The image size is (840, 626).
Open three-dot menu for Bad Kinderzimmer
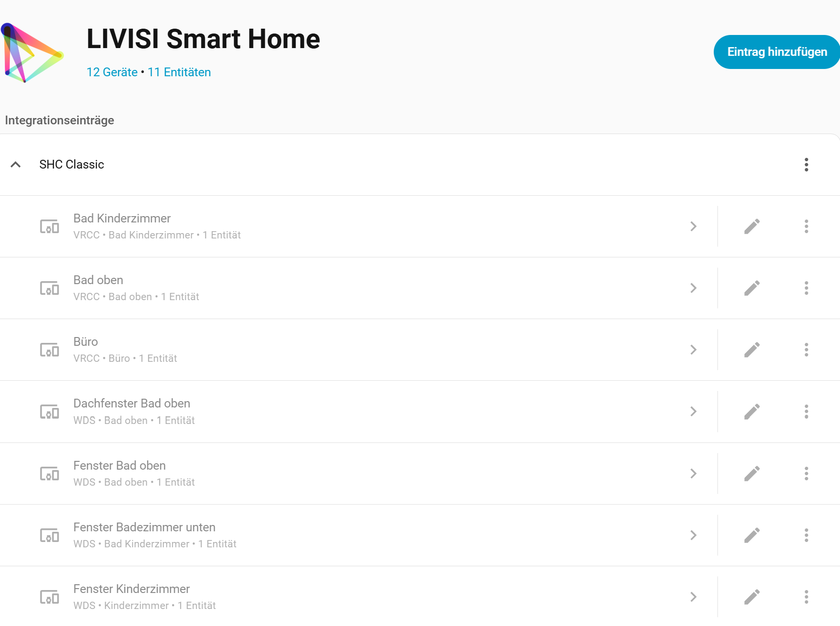(806, 226)
